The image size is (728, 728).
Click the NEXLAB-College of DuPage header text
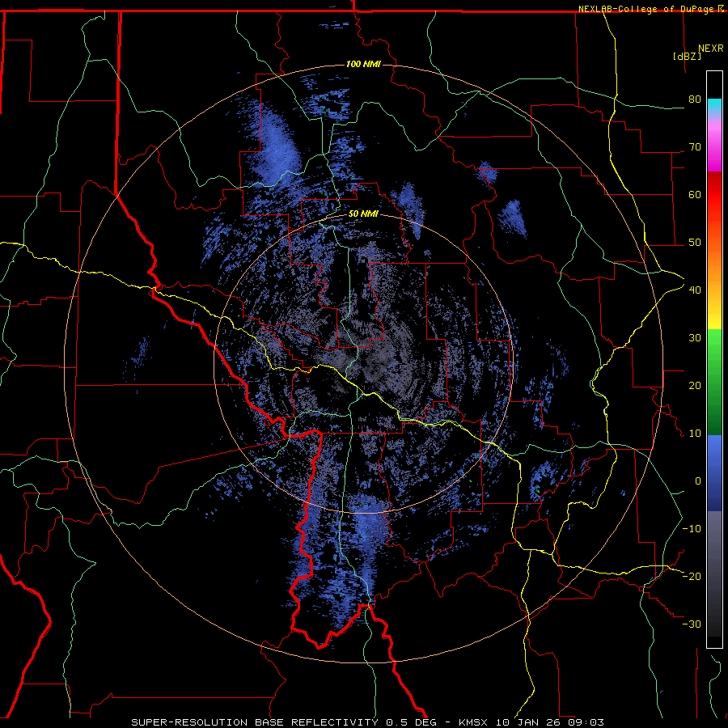(x=645, y=9)
